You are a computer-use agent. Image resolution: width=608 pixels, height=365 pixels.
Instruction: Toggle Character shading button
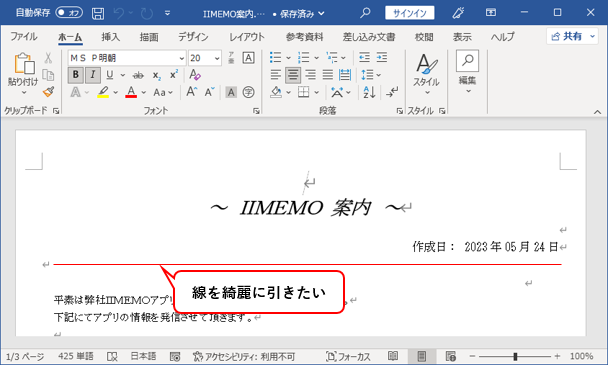click(231, 92)
